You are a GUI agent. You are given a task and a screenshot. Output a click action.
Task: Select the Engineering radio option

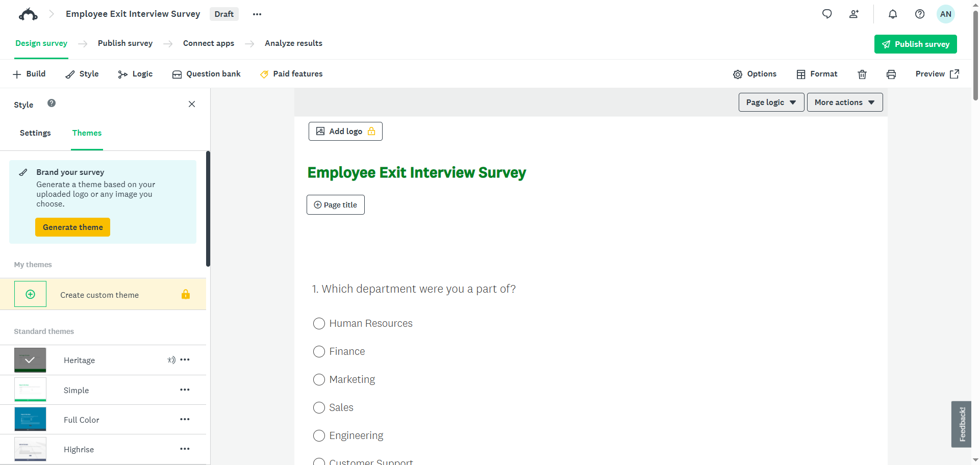(319, 436)
